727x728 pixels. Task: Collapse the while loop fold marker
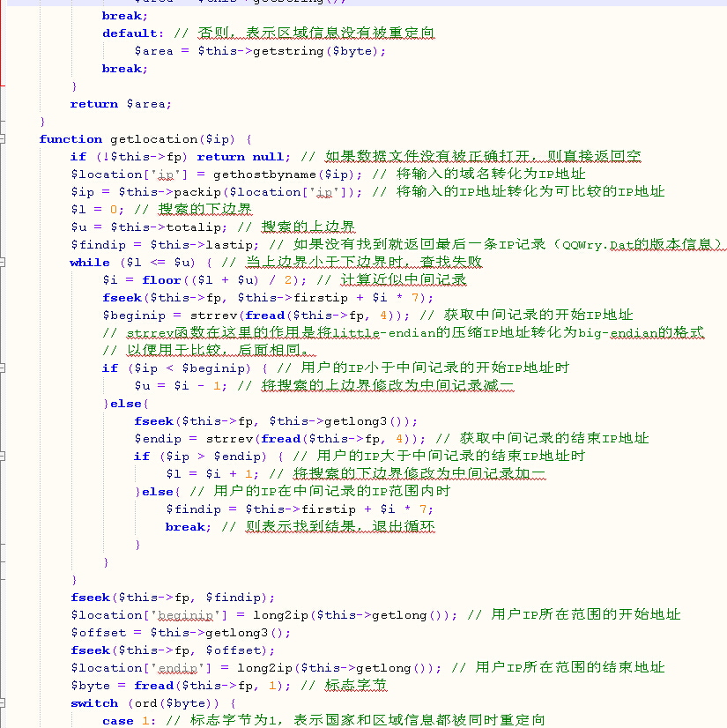tap(4, 263)
